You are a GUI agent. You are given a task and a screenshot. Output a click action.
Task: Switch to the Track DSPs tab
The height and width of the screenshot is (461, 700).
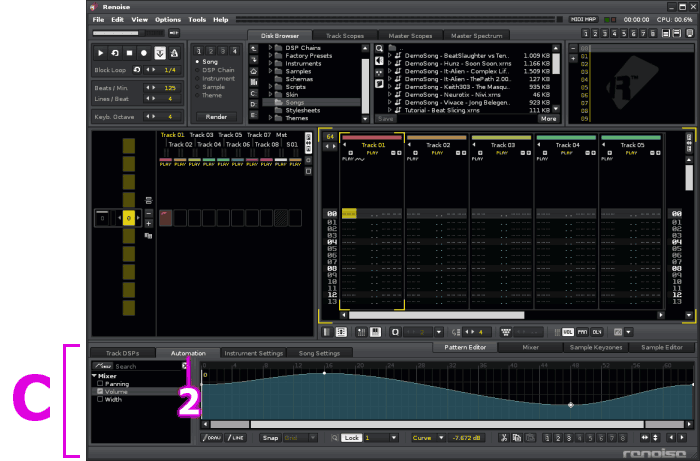122,353
